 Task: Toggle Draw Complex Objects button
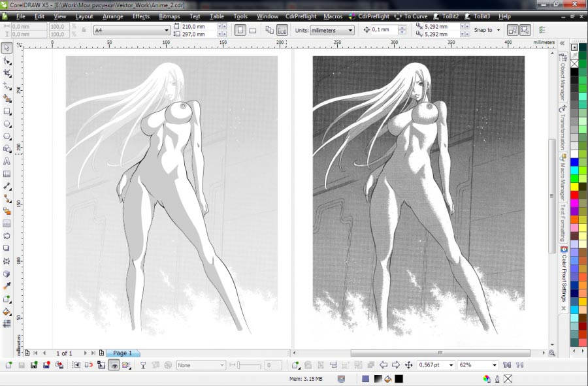pos(512,30)
